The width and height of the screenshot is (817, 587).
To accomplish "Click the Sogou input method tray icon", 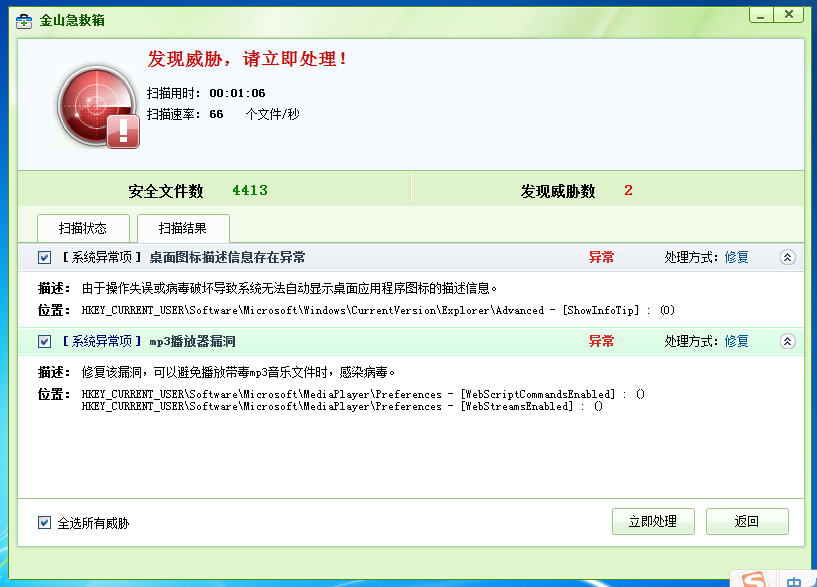I will click(754, 580).
